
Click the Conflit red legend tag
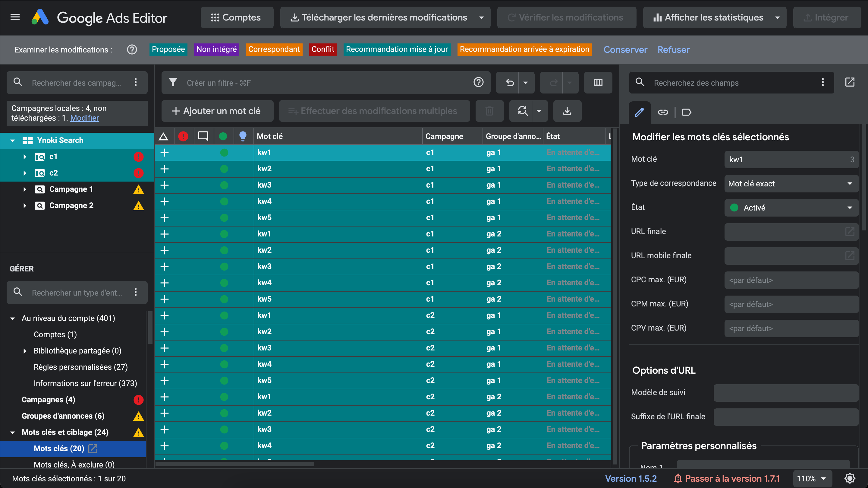pos(323,49)
